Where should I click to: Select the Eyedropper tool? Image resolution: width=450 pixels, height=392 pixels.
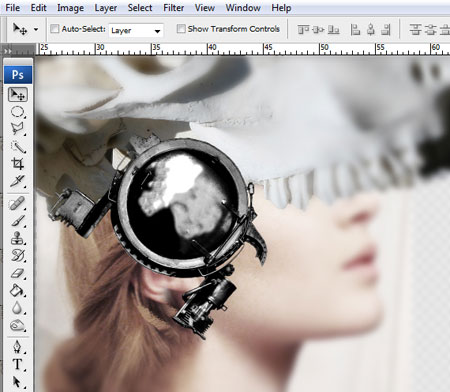pos(18,181)
